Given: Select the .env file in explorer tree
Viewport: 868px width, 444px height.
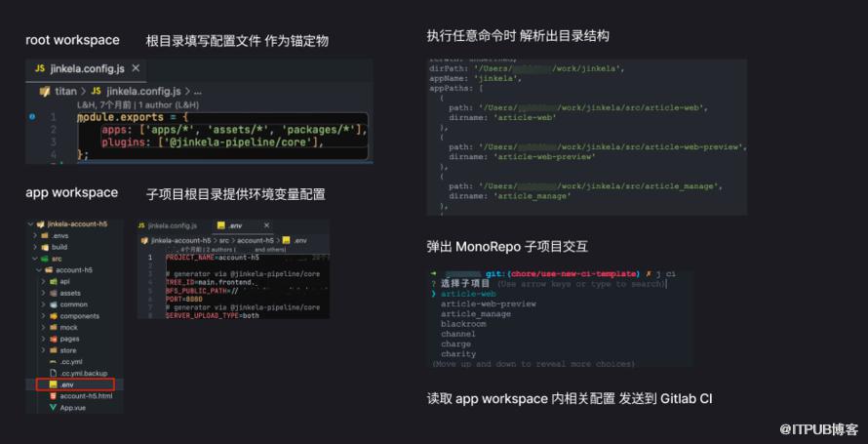Looking at the screenshot, I should point(75,384).
